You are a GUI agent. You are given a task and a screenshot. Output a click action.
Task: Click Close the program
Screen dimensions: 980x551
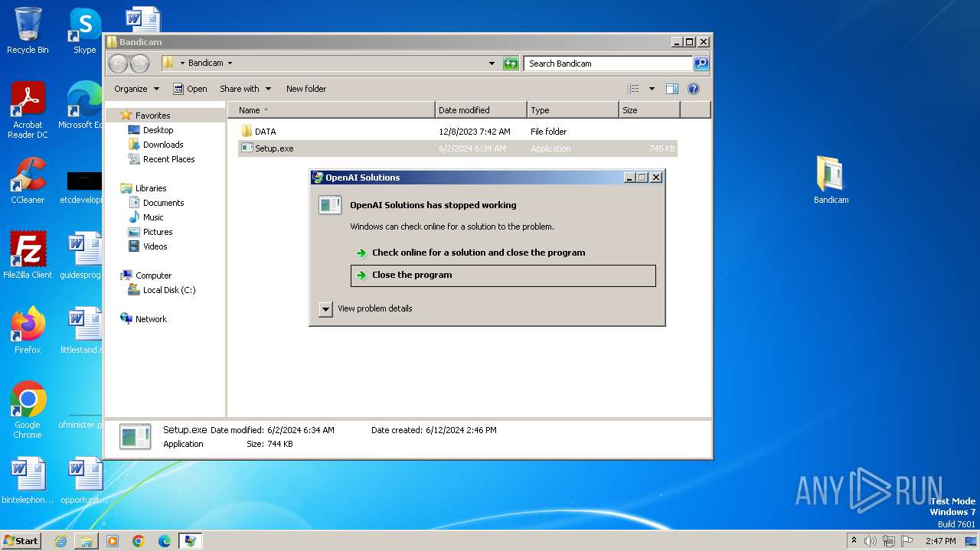coord(503,275)
